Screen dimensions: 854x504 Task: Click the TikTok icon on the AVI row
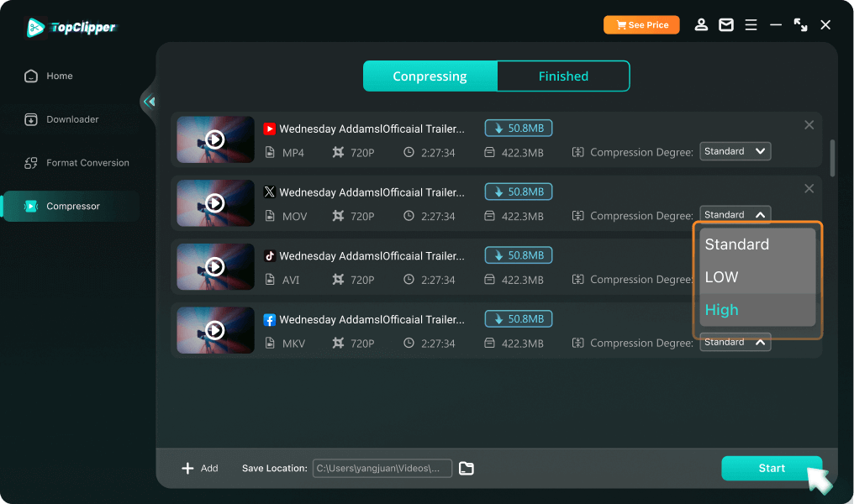[269, 256]
